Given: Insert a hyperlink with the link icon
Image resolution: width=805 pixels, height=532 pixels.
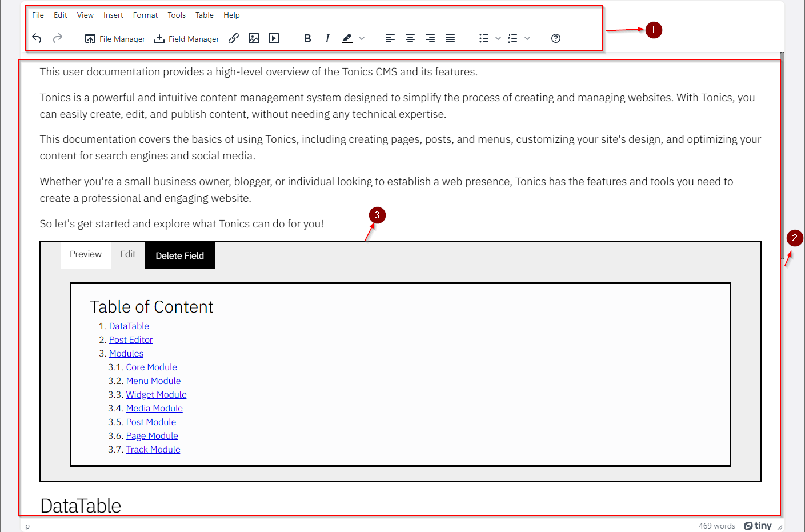Looking at the screenshot, I should pyautogui.click(x=234, y=38).
